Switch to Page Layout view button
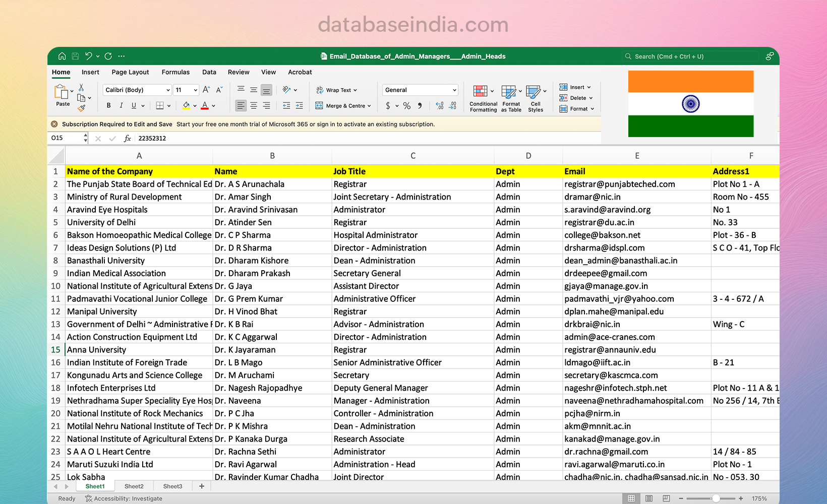 [649, 498]
